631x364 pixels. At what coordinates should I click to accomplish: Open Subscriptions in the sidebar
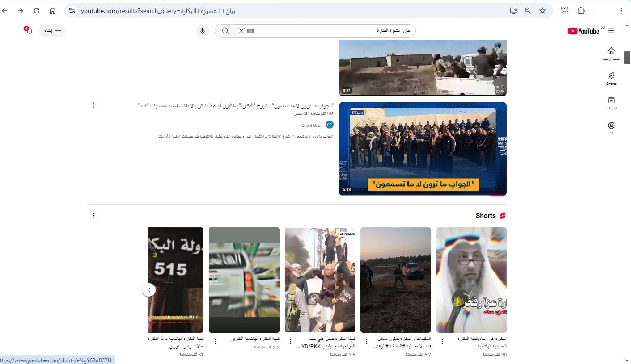pos(611,103)
